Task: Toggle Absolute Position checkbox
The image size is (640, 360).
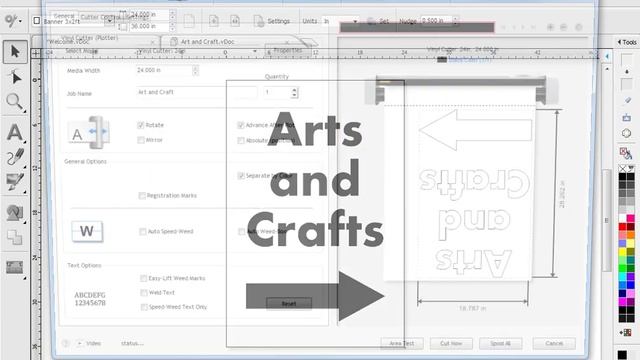Action: (x=241, y=140)
